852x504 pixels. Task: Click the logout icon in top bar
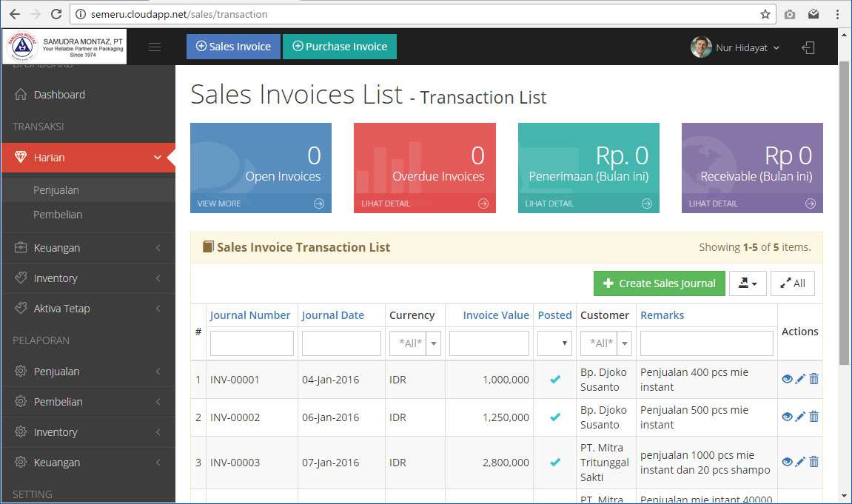pyautogui.click(x=808, y=47)
